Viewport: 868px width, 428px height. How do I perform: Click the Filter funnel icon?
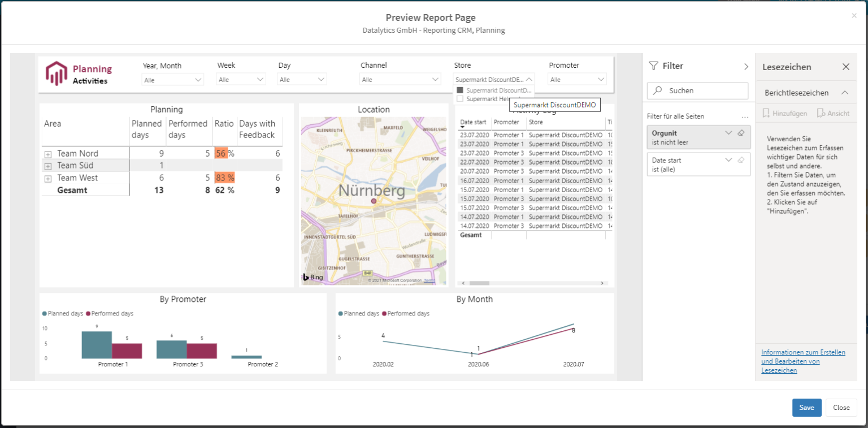pos(654,66)
